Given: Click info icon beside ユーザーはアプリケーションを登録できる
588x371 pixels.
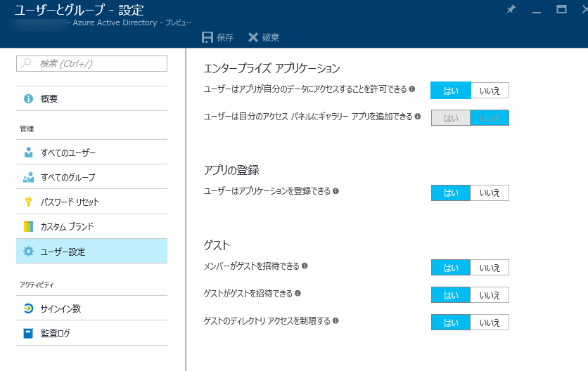Looking at the screenshot, I should (x=335, y=191).
